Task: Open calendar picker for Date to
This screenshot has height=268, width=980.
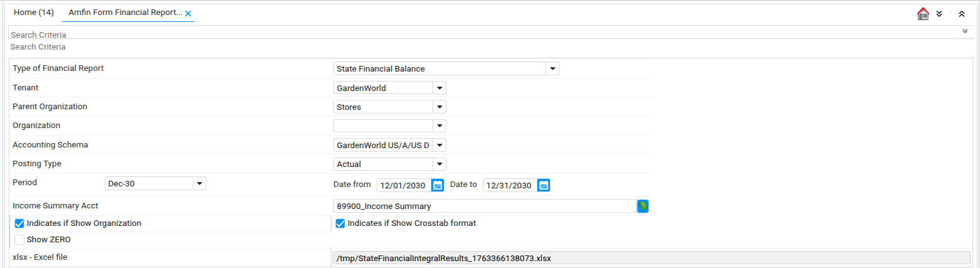Action: [544, 185]
